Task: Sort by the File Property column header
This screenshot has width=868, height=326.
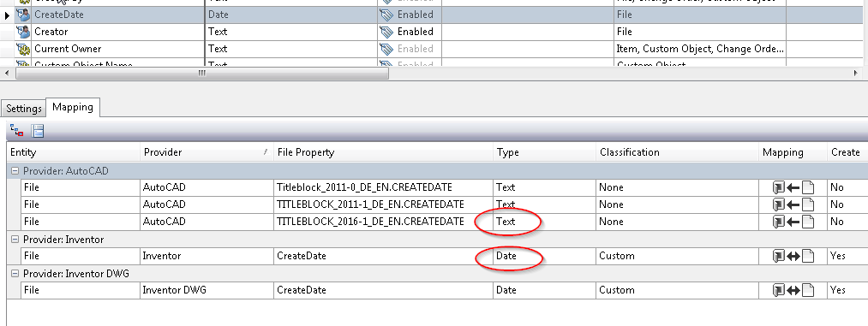Action: tap(383, 152)
